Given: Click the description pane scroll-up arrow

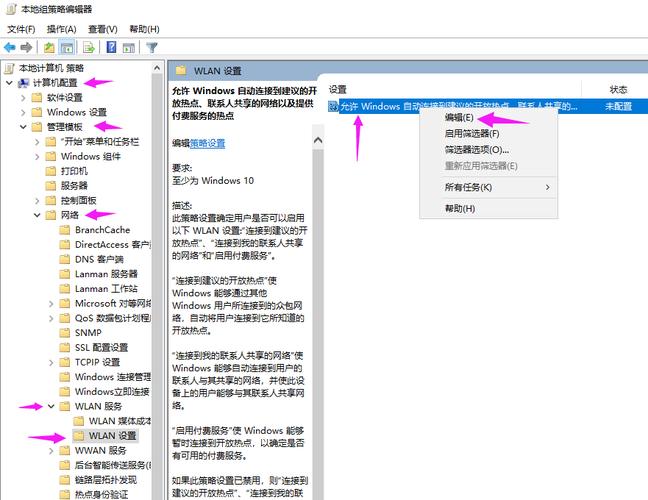Looking at the screenshot, I should 318,140.
